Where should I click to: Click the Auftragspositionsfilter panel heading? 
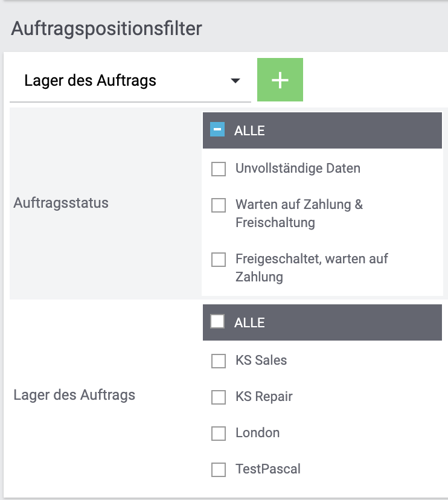point(106,28)
